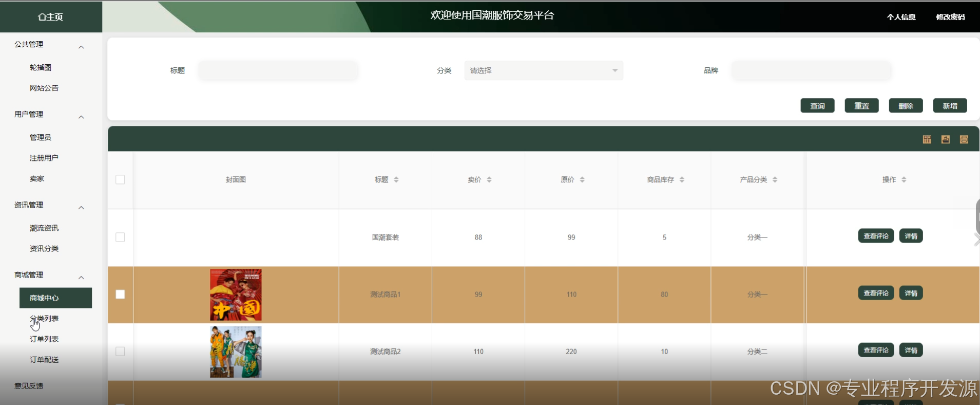Check the 测试商品2 row checkbox
980x405 pixels.
[120, 352]
